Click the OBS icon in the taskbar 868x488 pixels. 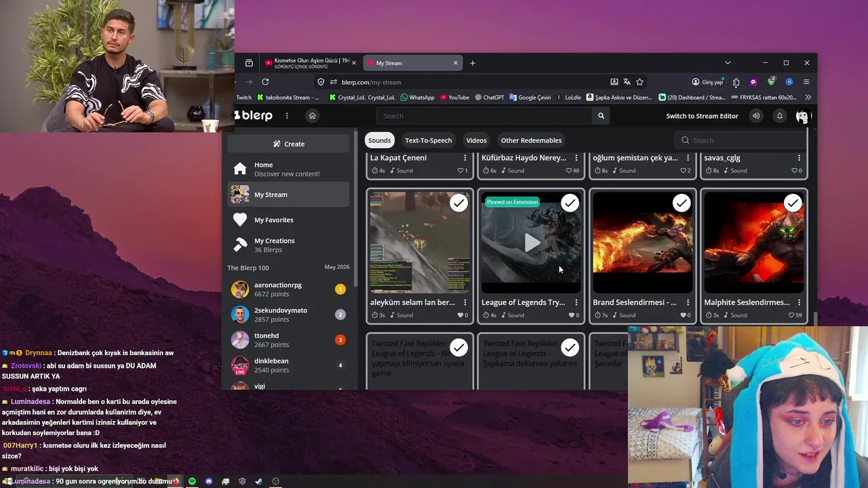click(x=275, y=481)
